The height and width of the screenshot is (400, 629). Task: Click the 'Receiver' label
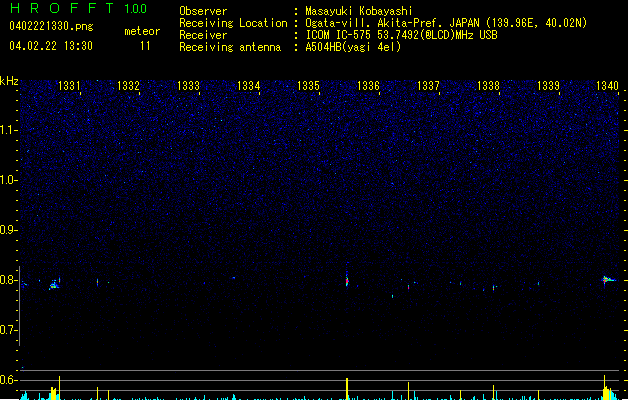pos(203,35)
